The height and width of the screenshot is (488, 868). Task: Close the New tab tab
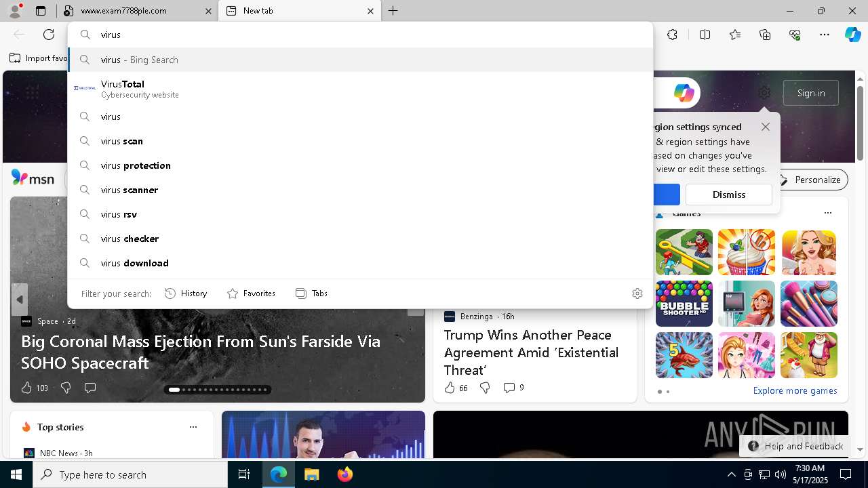coord(370,11)
